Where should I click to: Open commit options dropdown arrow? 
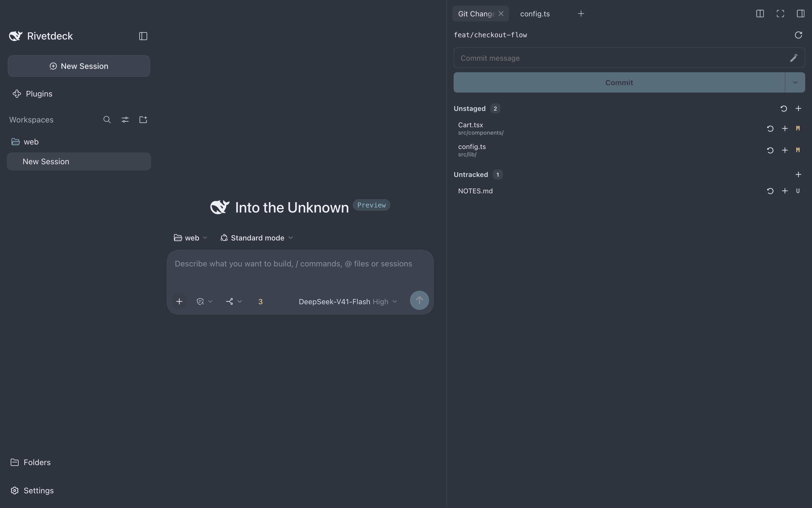point(795,82)
